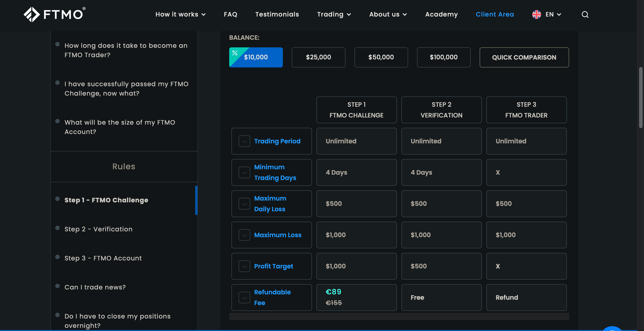Open the How it works menu
The height and width of the screenshot is (331, 644).
pyautogui.click(x=180, y=15)
